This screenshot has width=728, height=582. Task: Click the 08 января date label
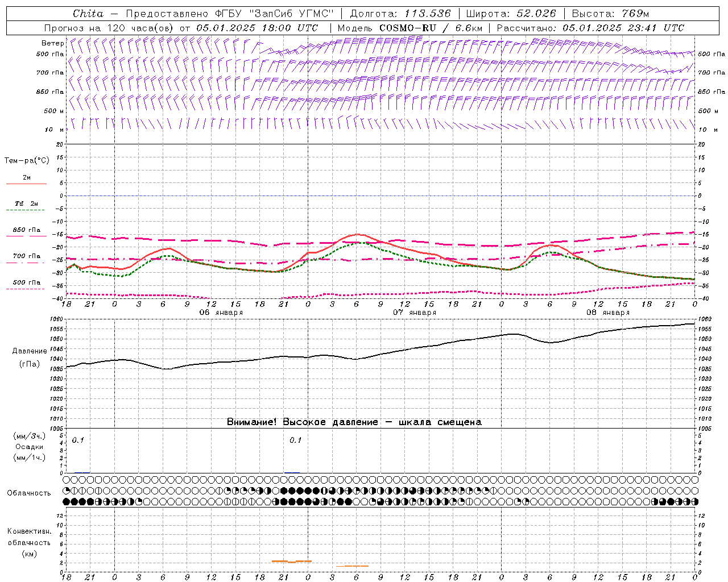[x=608, y=313]
